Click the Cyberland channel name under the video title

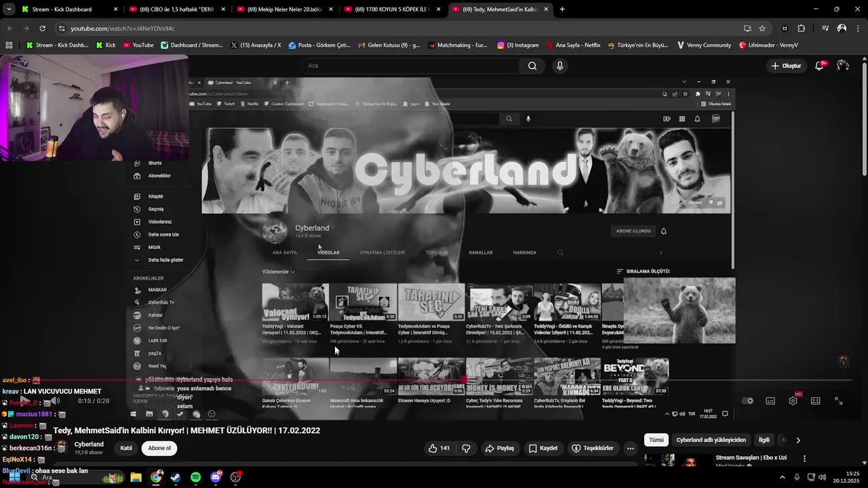click(x=89, y=445)
